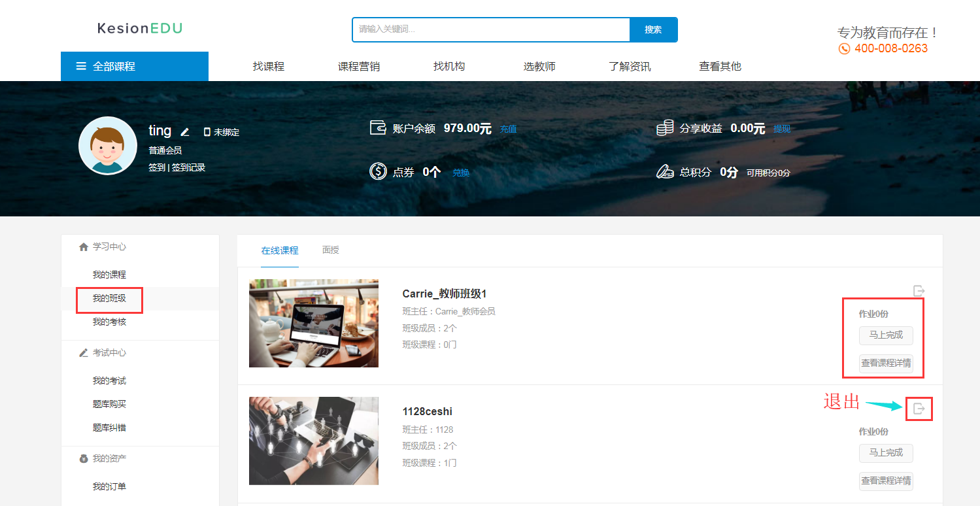Open 找课程 in the navigation bar
The width and height of the screenshot is (980, 506).
click(269, 66)
